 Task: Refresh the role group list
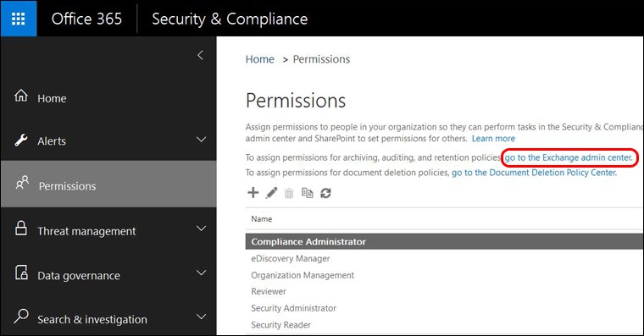click(325, 193)
